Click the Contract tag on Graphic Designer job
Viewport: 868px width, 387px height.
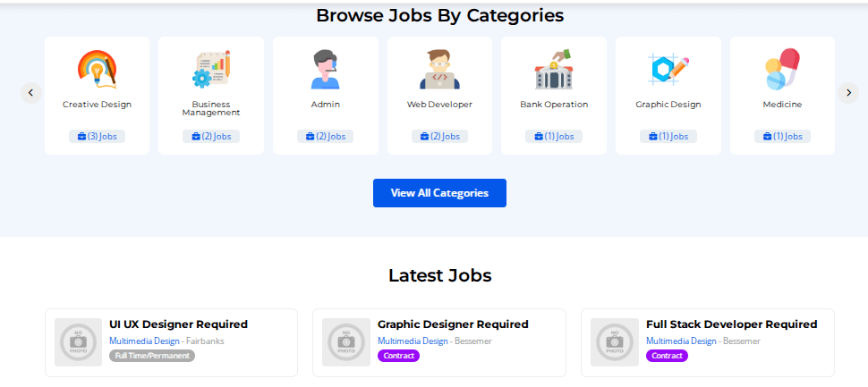398,356
